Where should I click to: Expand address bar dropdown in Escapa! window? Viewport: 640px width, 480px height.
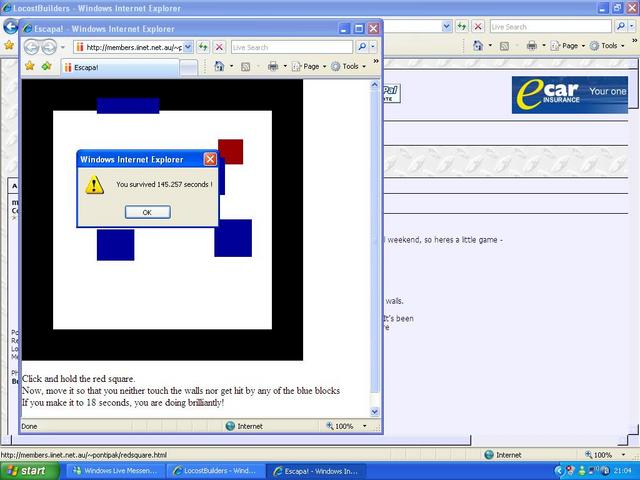point(187,47)
